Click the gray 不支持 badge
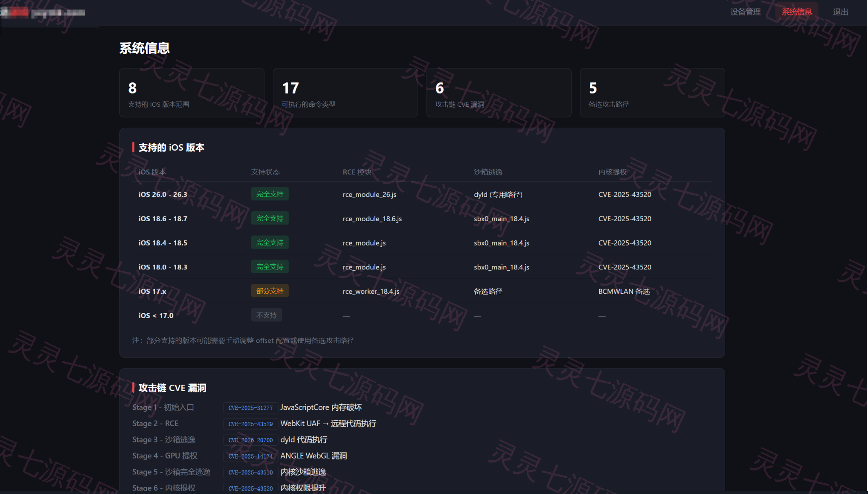Screen dimensions: 868x494 266,315
